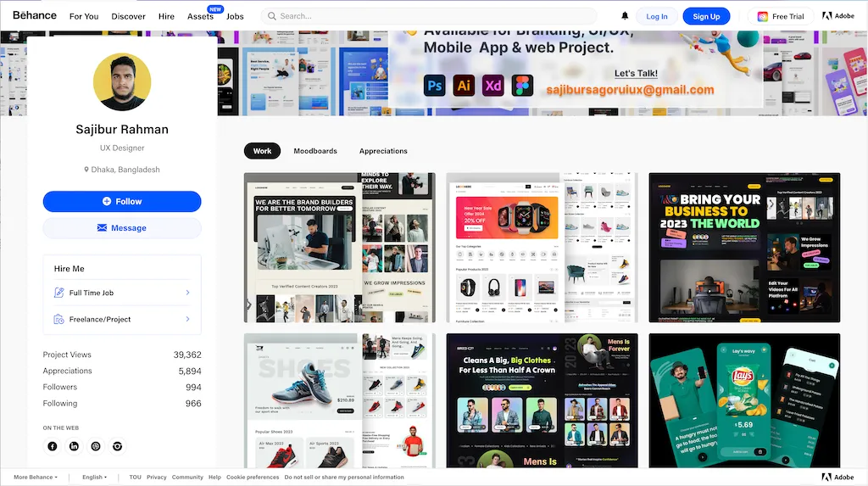Open the Hire menu
Viewport: 868px width, 486px height.
(166, 17)
